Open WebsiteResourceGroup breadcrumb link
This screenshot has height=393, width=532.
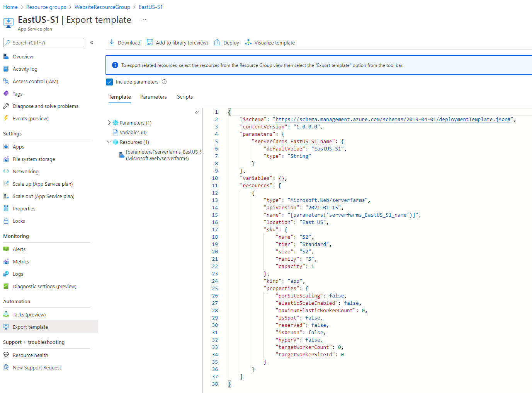coord(102,7)
